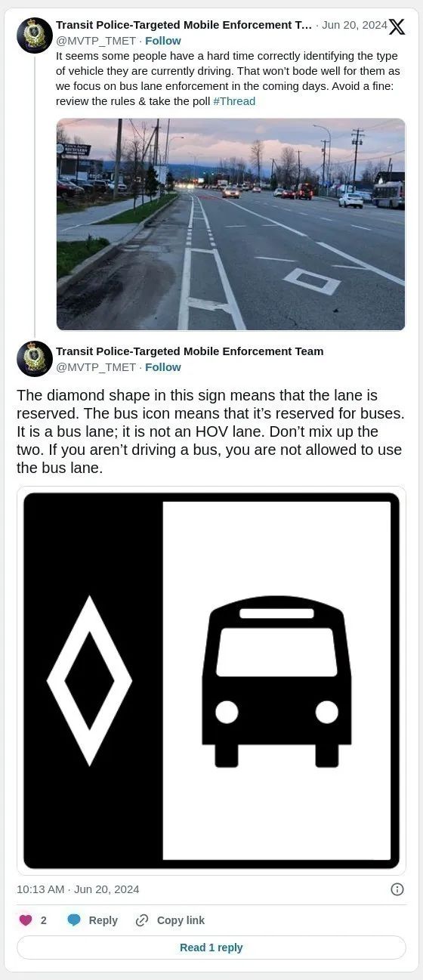This screenshot has width=423, height=980.
Task: Click the Read 1 reply button
Action: [x=211, y=948]
